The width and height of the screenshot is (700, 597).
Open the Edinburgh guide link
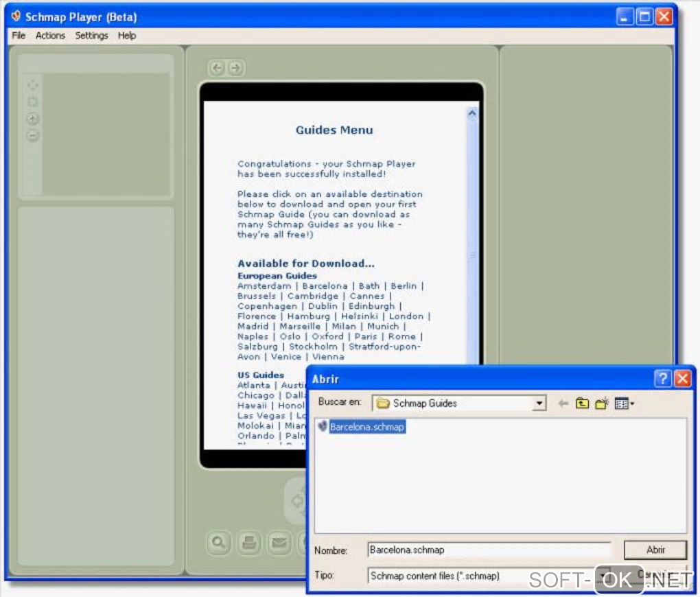tap(371, 306)
